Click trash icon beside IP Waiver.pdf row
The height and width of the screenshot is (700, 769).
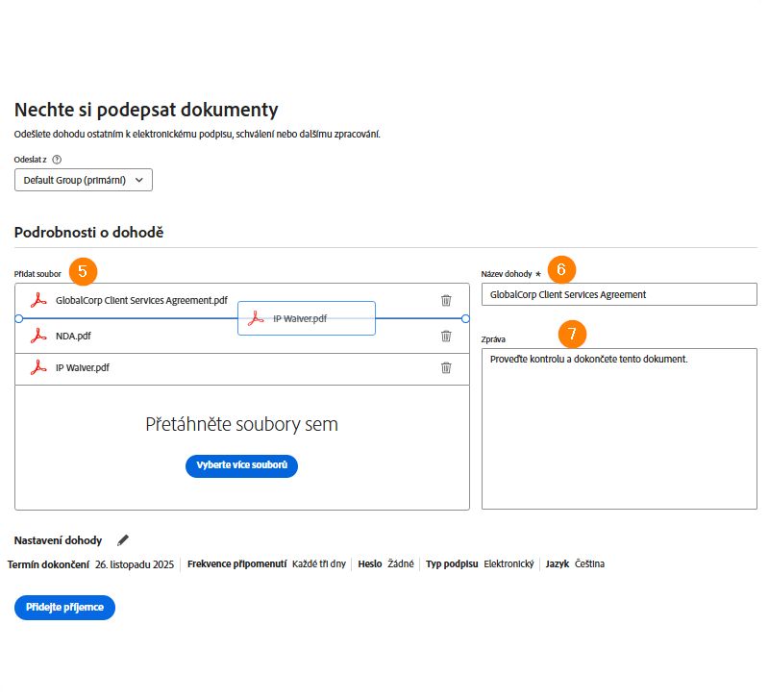446,367
